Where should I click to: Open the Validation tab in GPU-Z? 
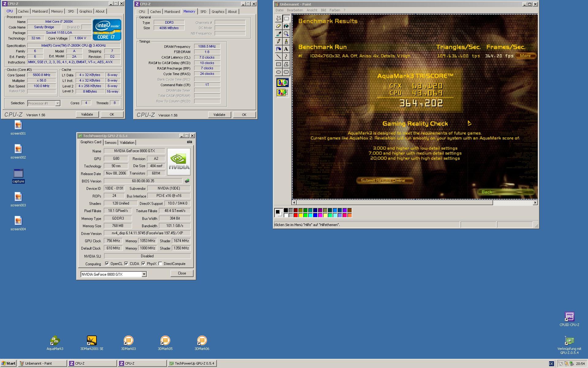coord(127,143)
